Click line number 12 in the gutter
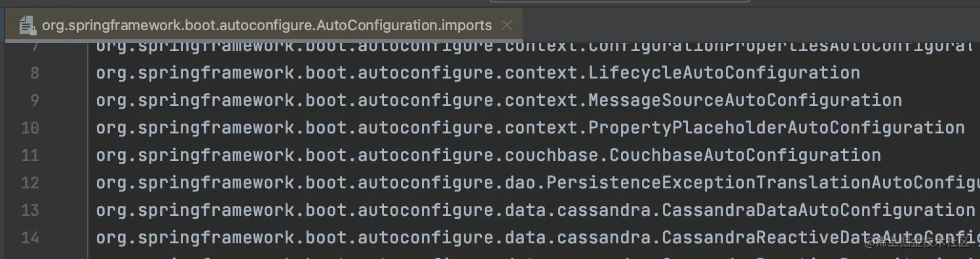Image resolution: width=980 pixels, height=259 pixels. coord(30,182)
